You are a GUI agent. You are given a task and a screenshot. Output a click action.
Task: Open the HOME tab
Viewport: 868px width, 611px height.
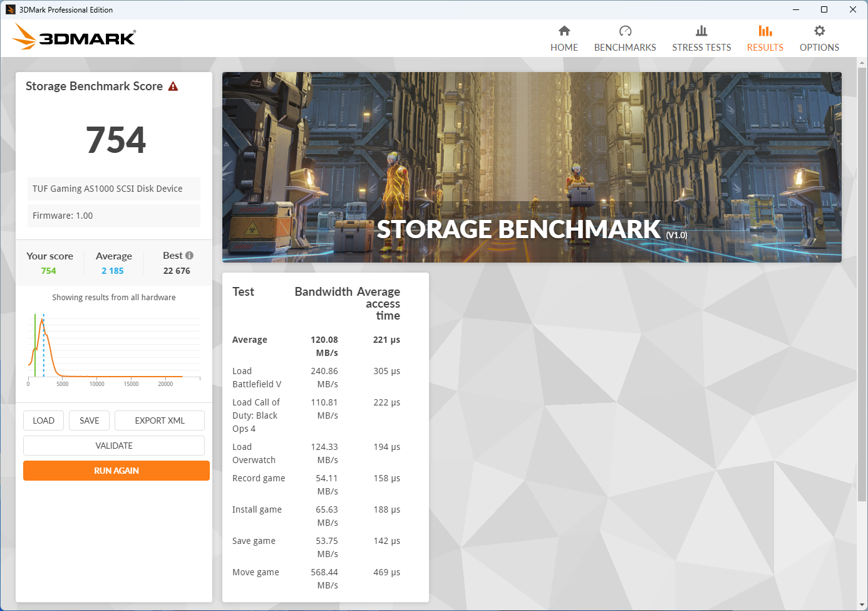(x=564, y=39)
